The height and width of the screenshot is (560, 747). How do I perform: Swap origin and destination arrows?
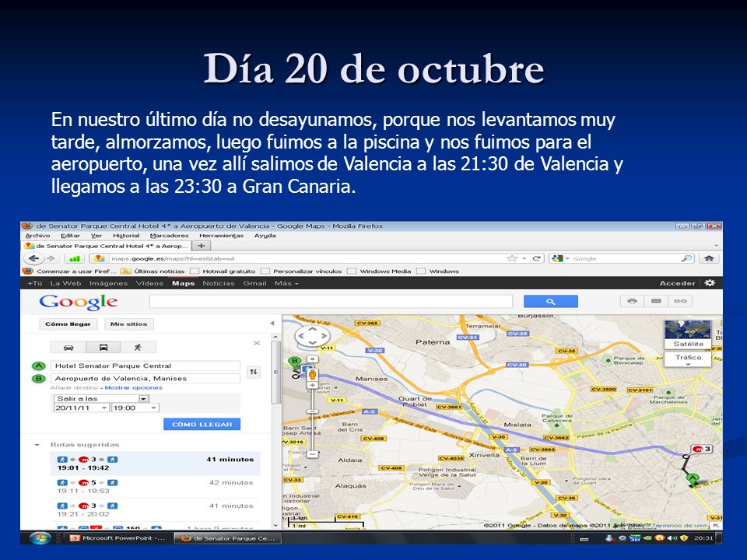point(254,372)
